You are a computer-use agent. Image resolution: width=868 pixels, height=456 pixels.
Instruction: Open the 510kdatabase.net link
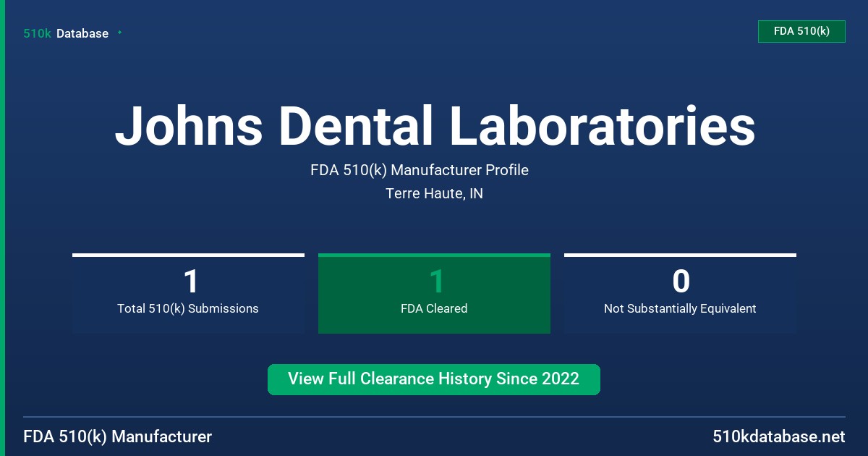coord(778,436)
